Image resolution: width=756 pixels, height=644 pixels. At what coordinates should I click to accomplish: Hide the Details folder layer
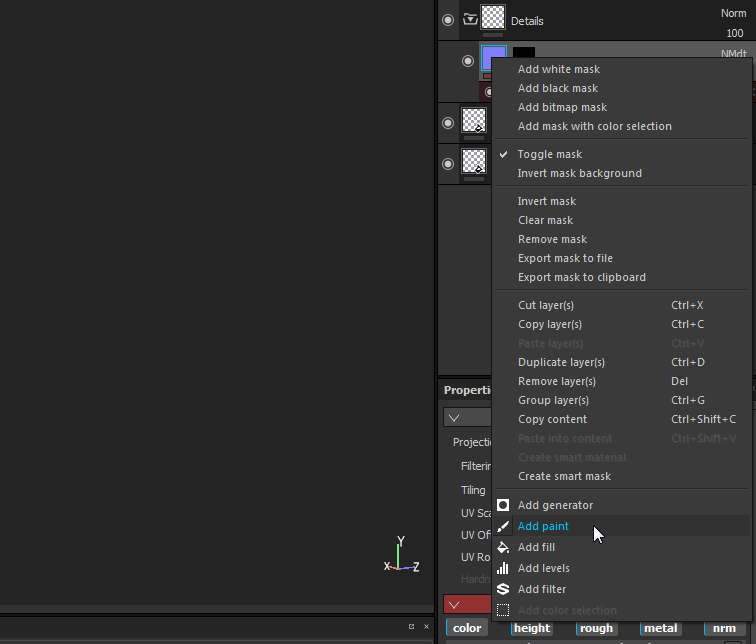tap(448, 19)
